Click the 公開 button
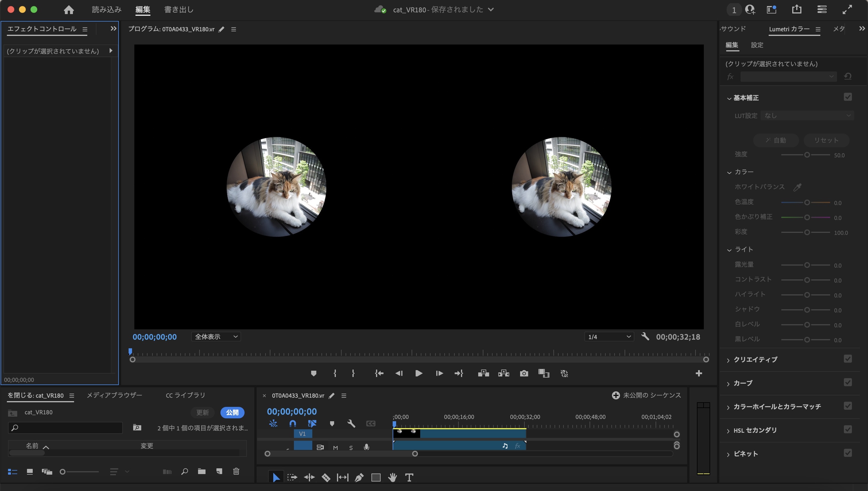The image size is (868, 491). coord(232,412)
